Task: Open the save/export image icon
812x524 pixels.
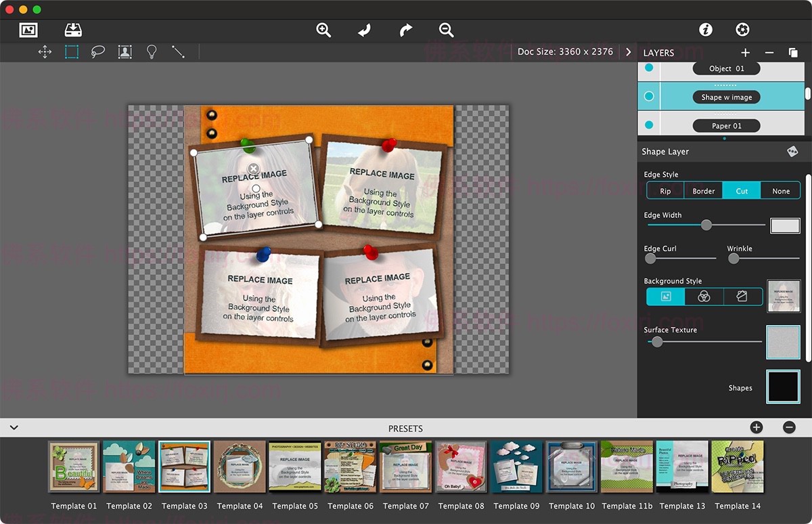Action: [73, 30]
